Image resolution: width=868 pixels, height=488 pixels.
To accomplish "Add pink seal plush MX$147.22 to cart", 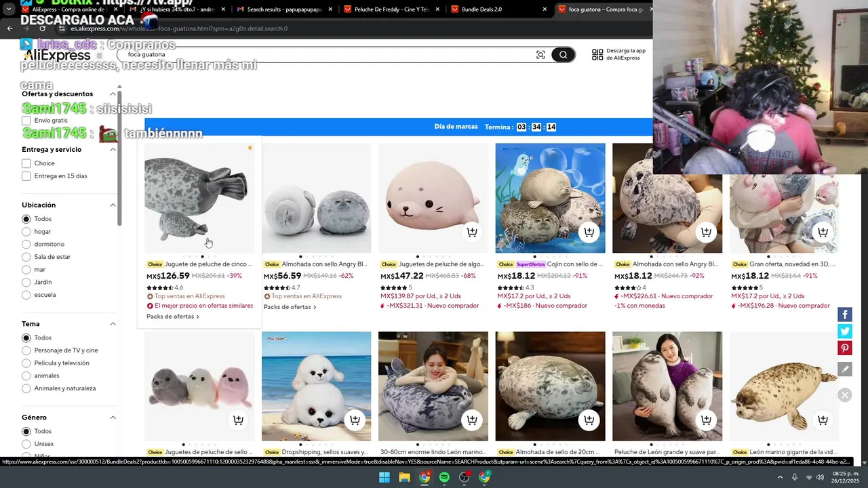I will (472, 232).
